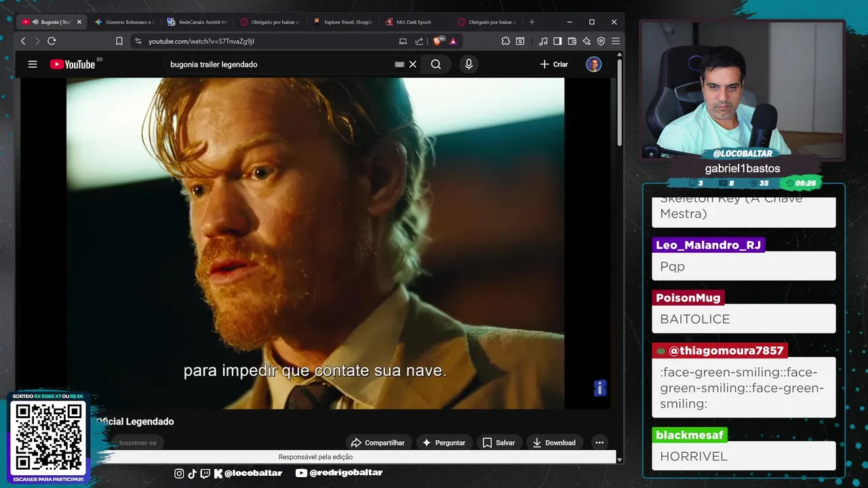The height and width of the screenshot is (488, 868).
Task: Toggle the browser sidebar panel icon
Action: click(557, 41)
